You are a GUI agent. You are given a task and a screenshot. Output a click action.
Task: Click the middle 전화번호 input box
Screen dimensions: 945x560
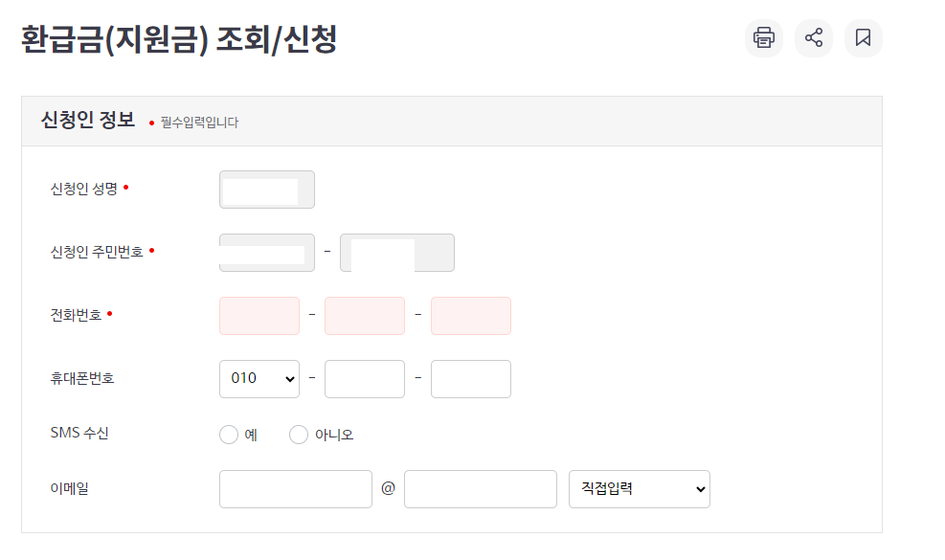364,315
